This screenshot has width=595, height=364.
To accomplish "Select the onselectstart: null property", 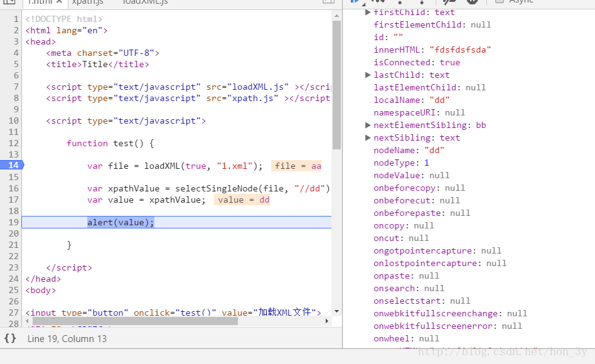I will (422, 301).
